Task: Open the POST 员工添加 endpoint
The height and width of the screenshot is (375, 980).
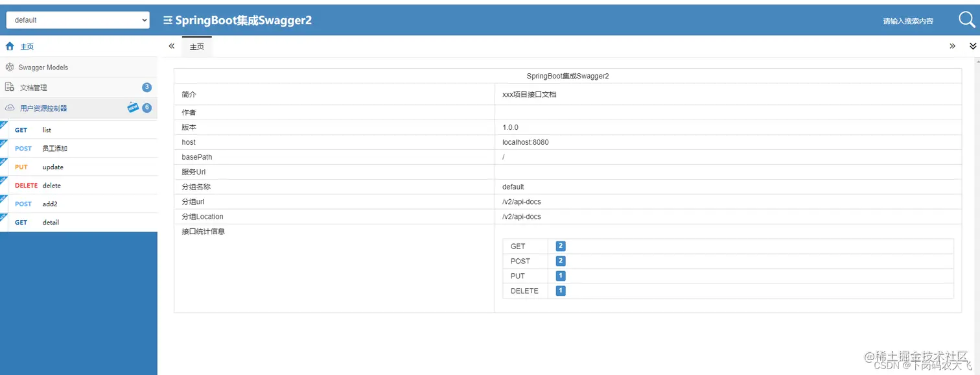Action: pyautogui.click(x=78, y=149)
